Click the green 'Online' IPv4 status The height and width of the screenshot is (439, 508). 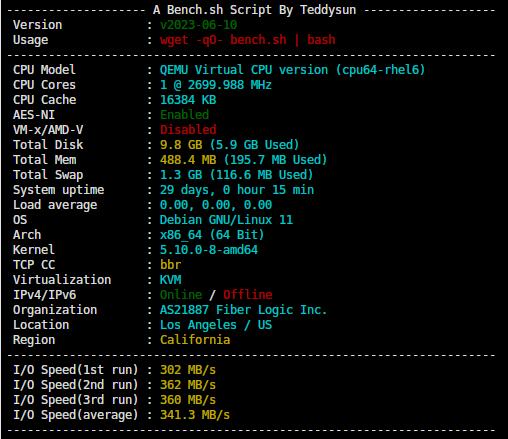[181, 295]
